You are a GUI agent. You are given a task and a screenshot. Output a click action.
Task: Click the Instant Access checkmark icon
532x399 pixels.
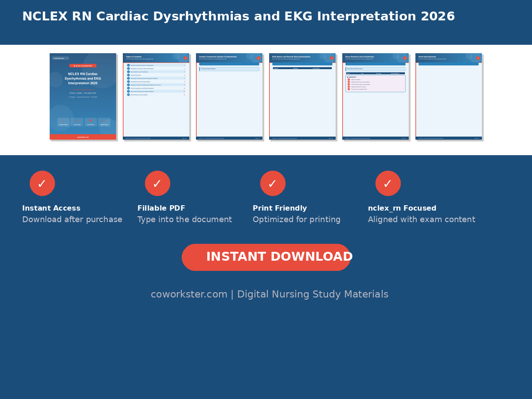click(x=42, y=183)
